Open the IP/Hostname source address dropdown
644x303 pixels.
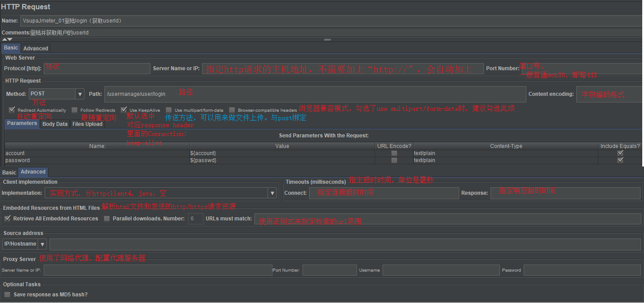point(24,244)
